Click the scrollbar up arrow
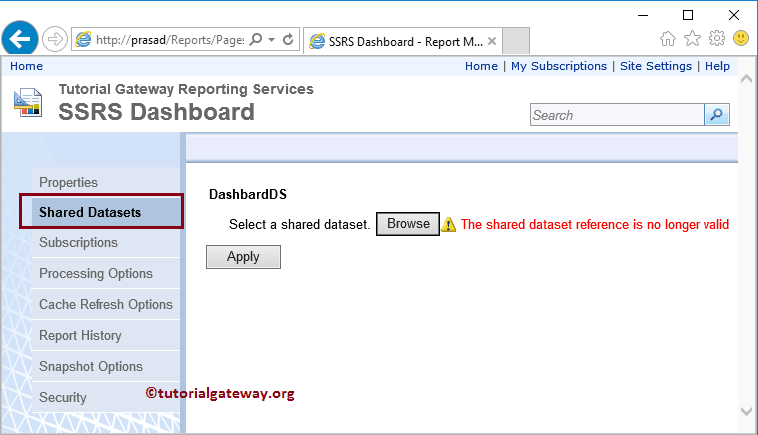 tap(746, 79)
